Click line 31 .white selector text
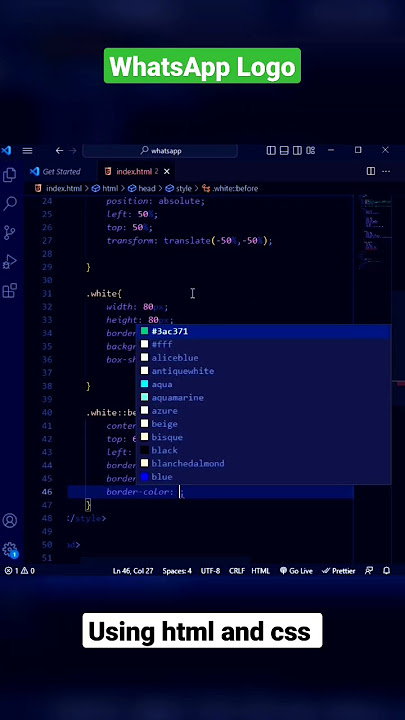Viewport: 405px width, 720px height. point(104,293)
